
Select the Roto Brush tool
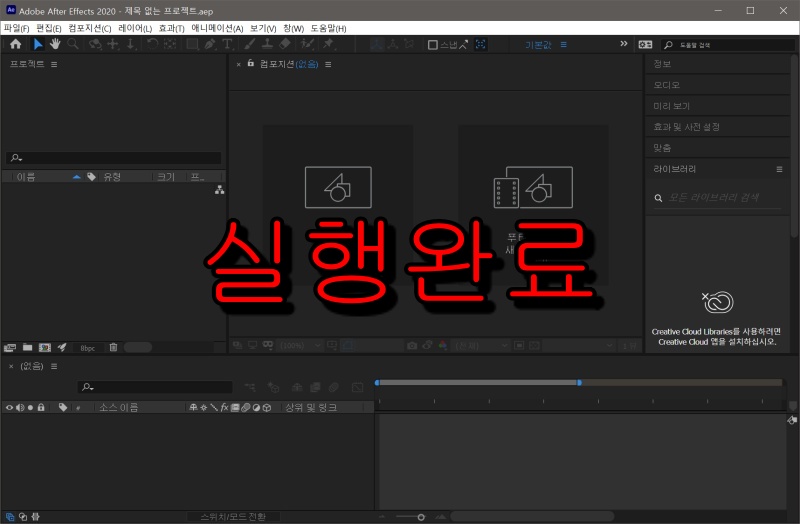coord(307,44)
